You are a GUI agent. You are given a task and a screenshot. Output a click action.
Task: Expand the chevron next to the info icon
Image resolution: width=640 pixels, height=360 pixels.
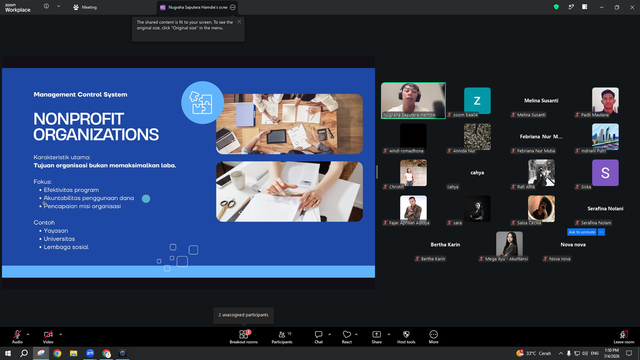58,7
